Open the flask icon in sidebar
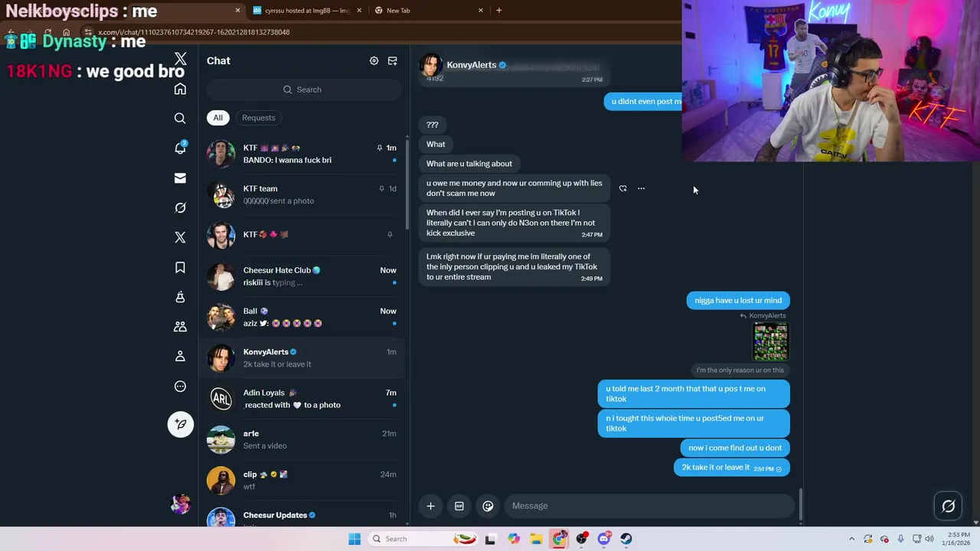Image resolution: width=980 pixels, height=551 pixels. pos(180,297)
